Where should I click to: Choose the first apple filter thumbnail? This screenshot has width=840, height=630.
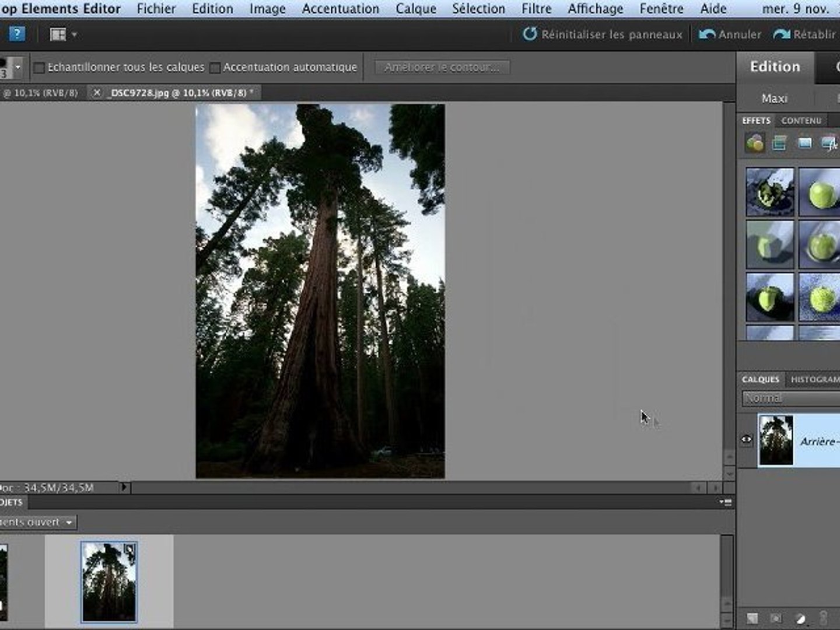769,191
